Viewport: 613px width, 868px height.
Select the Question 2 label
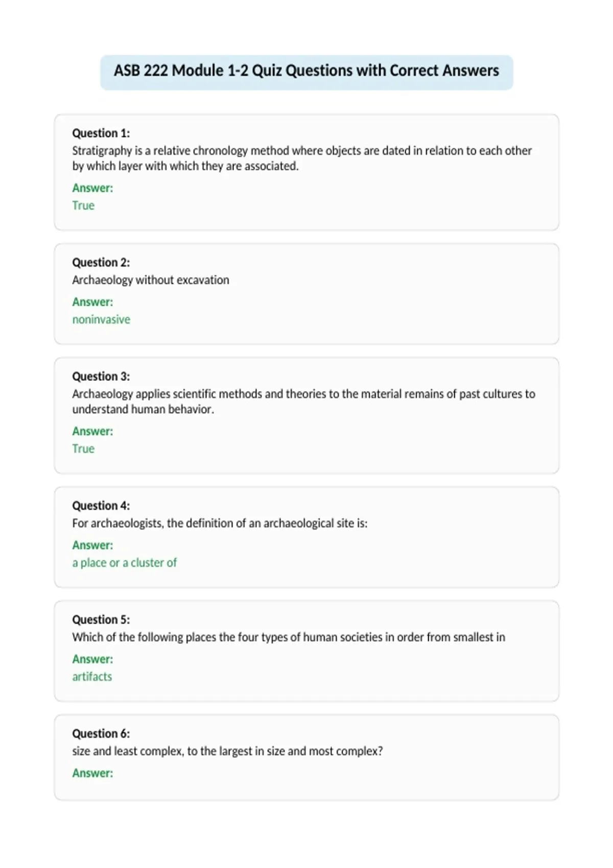tap(101, 262)
